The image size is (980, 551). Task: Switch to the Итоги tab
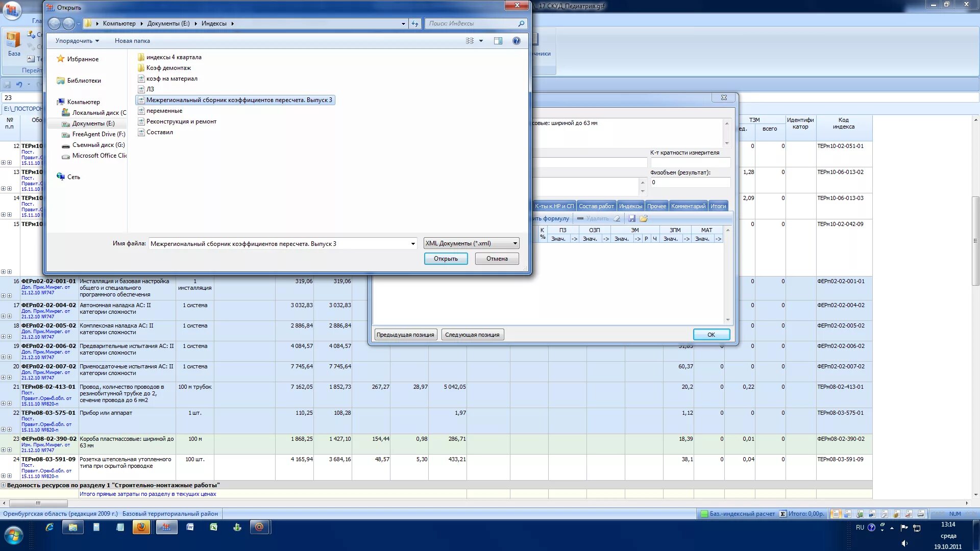(718, 206)
